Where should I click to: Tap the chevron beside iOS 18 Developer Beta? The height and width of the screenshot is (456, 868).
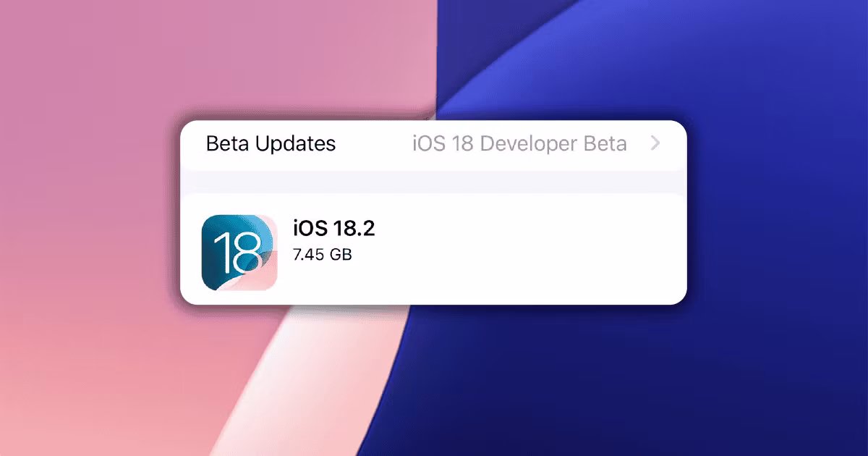coord(655,143)
